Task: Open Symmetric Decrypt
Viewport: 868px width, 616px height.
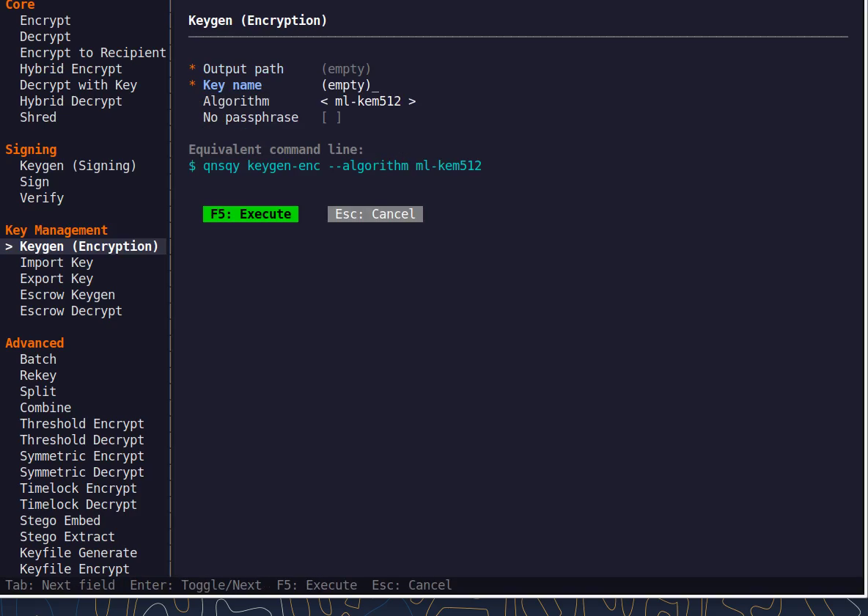Action: (82, 472)
